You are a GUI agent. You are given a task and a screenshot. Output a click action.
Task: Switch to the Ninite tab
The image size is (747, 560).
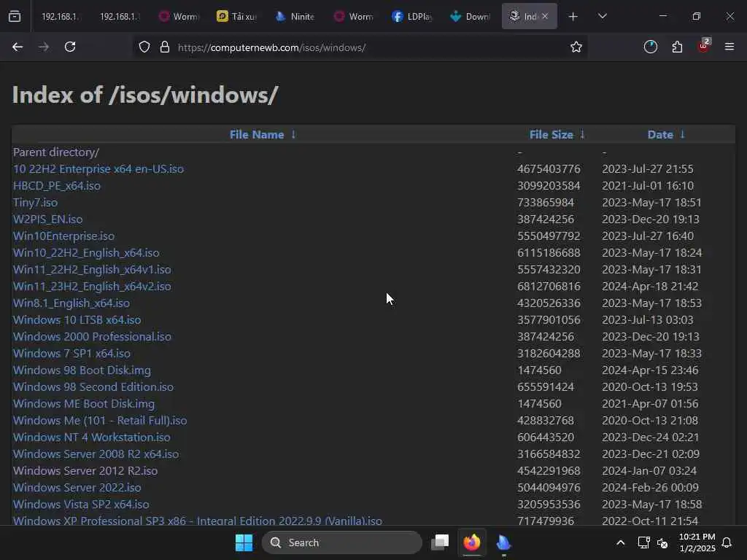tap(295, 17)
